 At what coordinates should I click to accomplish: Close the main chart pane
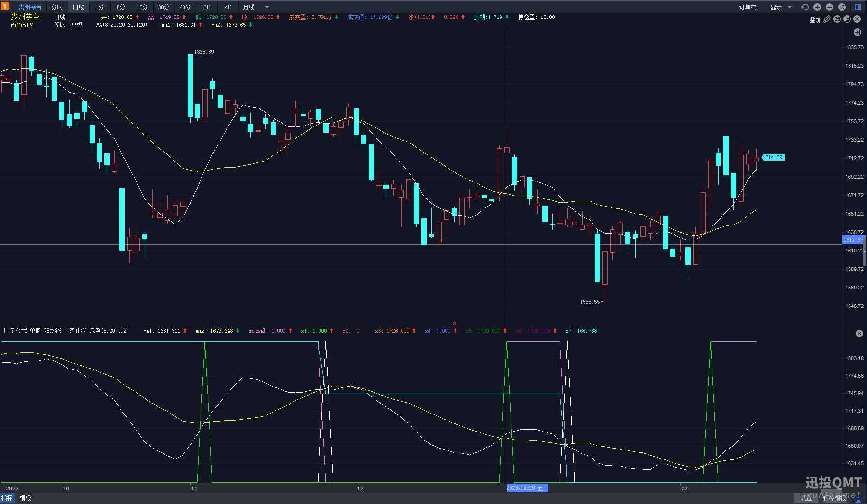[857, 19]
